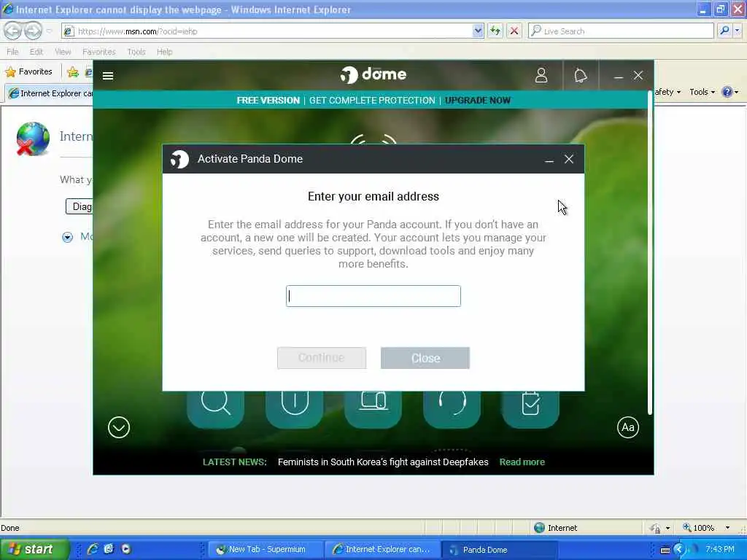
Task: Open the Tools dropdown in the command bar
Action: click(703, 92)
